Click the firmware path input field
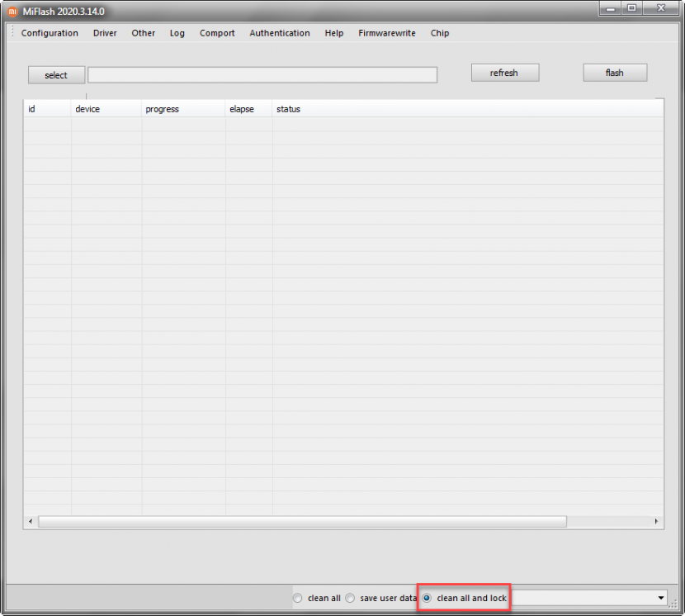This screenshot has height=616, width=685. tap(262, 75)
